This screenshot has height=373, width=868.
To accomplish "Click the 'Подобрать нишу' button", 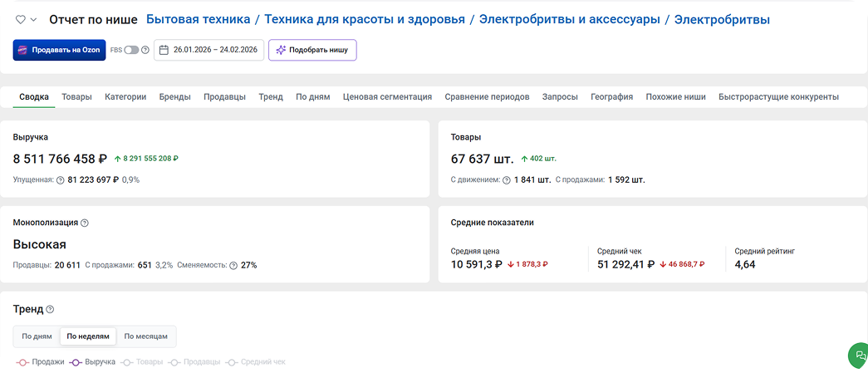I will click(x=312, y=50).
